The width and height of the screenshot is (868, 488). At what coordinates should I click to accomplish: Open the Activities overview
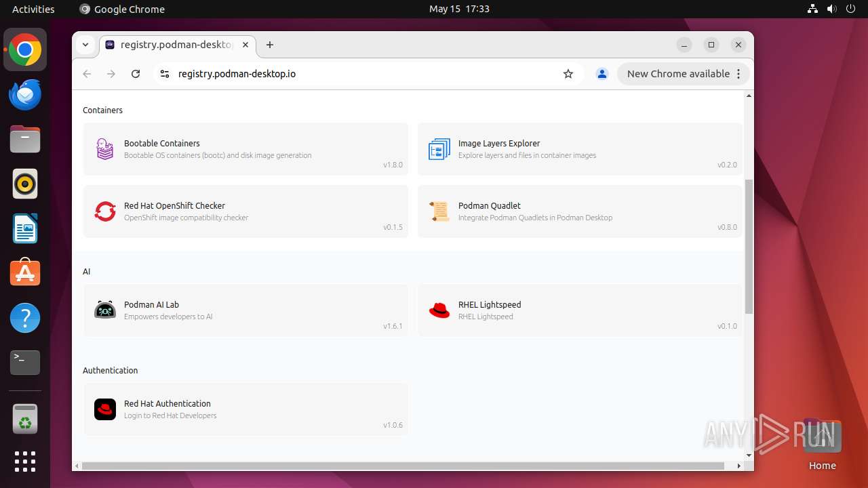tap(33, 9)
